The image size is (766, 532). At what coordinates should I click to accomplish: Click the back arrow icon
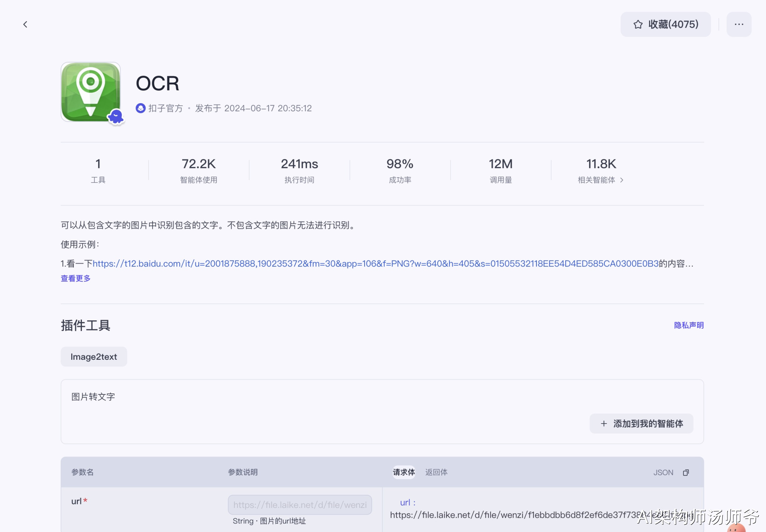[x=25, y=24]
